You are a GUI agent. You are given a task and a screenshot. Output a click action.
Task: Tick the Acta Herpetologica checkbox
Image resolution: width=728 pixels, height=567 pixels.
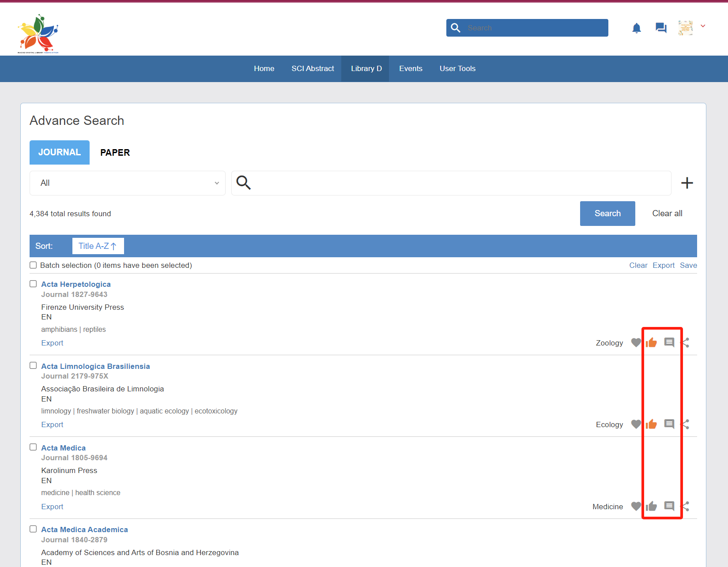33,284
